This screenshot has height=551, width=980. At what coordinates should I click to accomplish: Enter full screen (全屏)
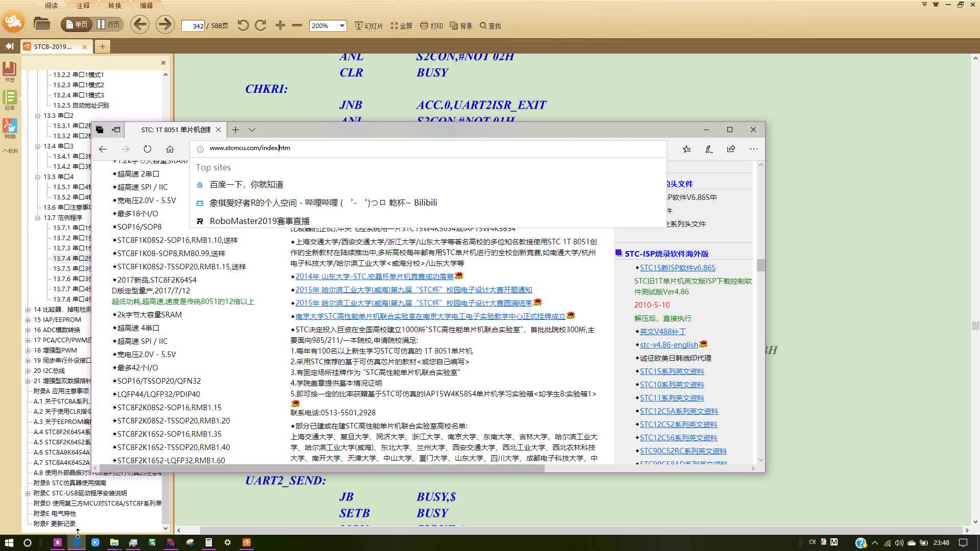(402, 26)
